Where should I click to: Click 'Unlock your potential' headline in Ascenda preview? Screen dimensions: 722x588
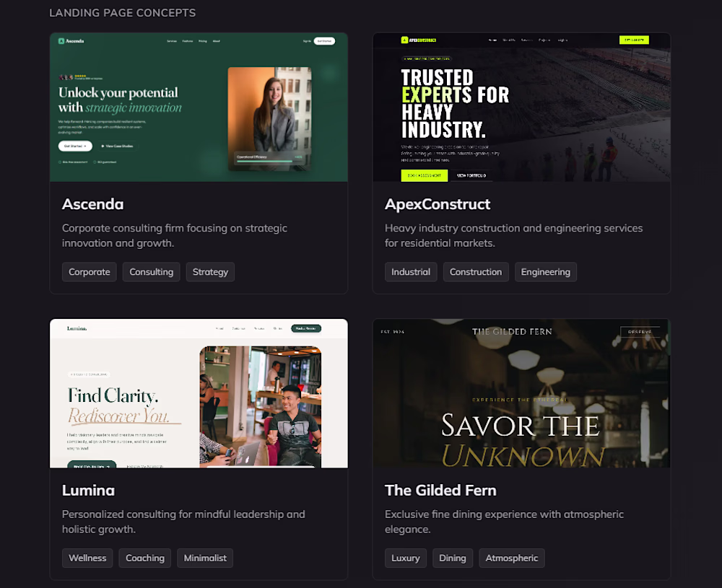(x=120, y=100)
